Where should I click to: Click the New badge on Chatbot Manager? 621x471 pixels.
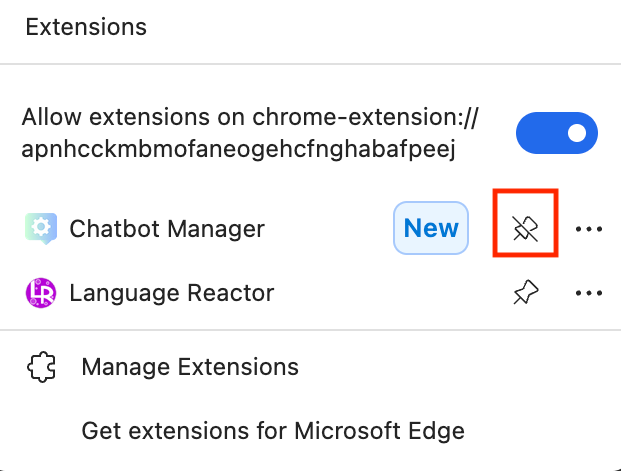(431, 229)
